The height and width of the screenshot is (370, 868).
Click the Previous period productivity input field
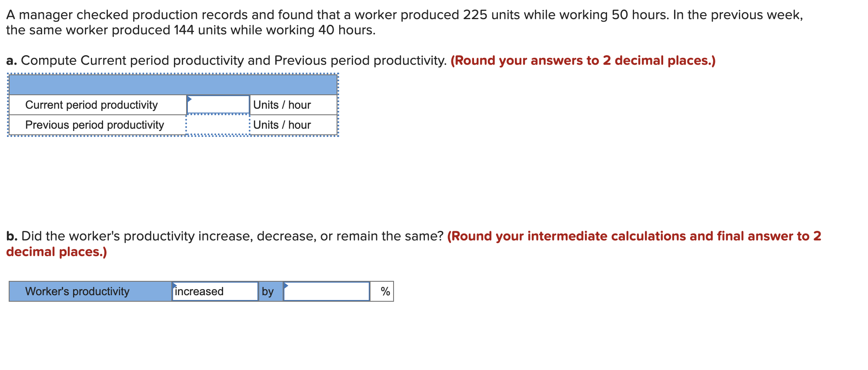217,125
